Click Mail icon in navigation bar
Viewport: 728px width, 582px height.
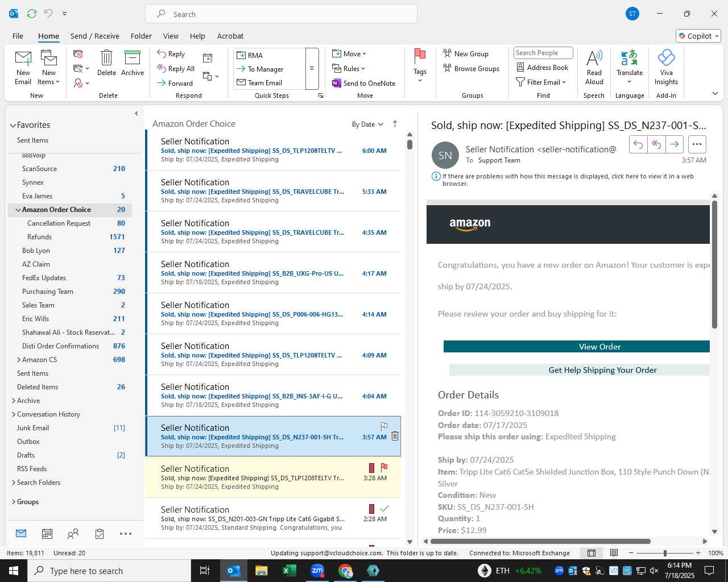click(21, 534)
